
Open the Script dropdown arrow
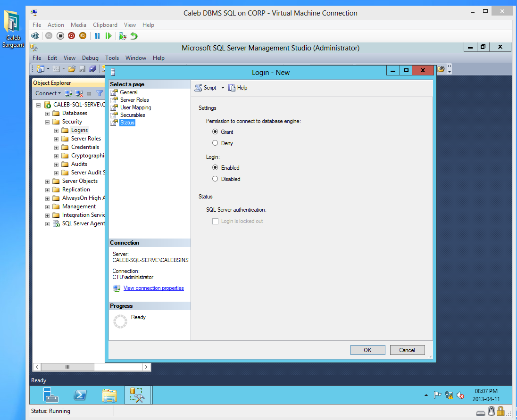tap(223, 88)
